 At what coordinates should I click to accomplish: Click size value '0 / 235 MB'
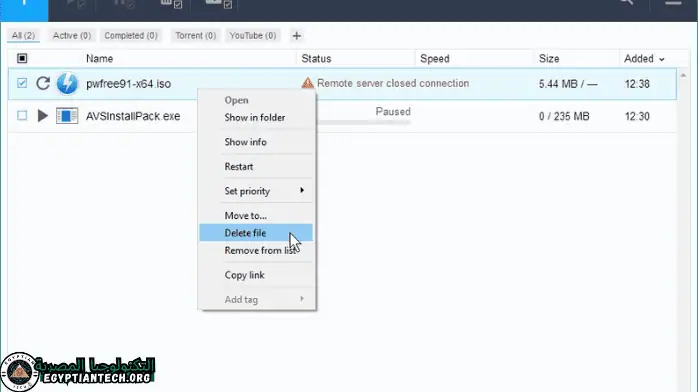(564, 116)
